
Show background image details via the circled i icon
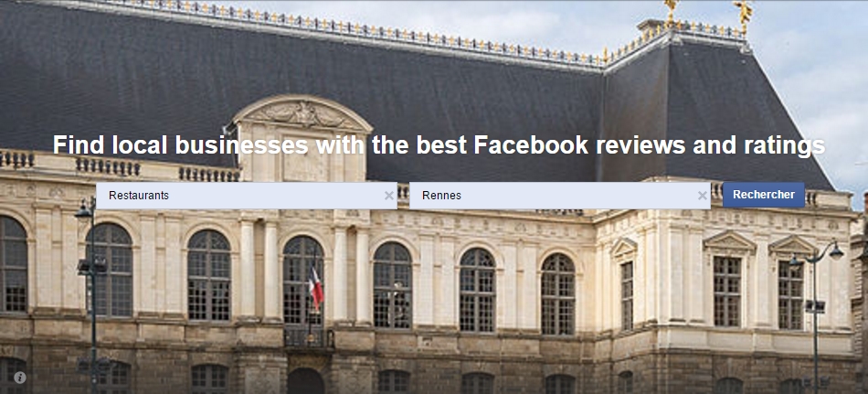coord(20,378)
